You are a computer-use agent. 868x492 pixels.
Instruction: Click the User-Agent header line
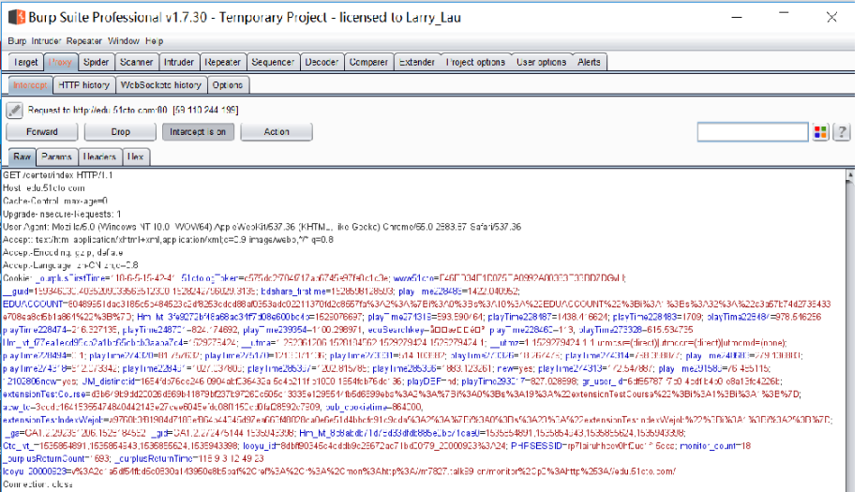(262, 227)
